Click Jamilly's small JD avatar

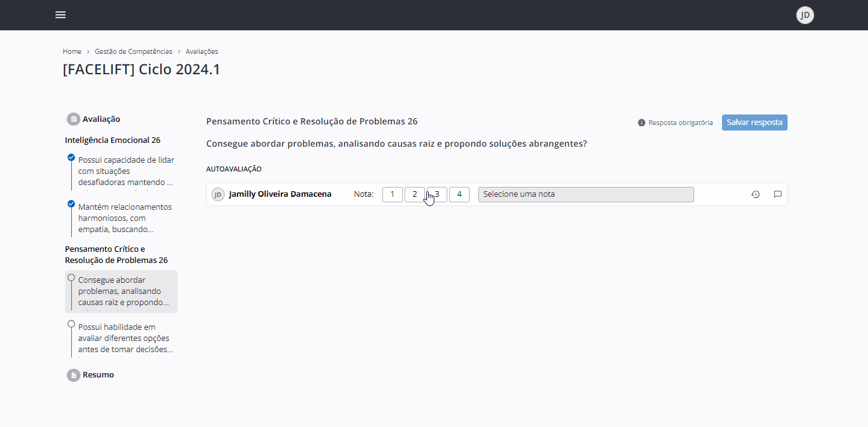tap(218, 194)
